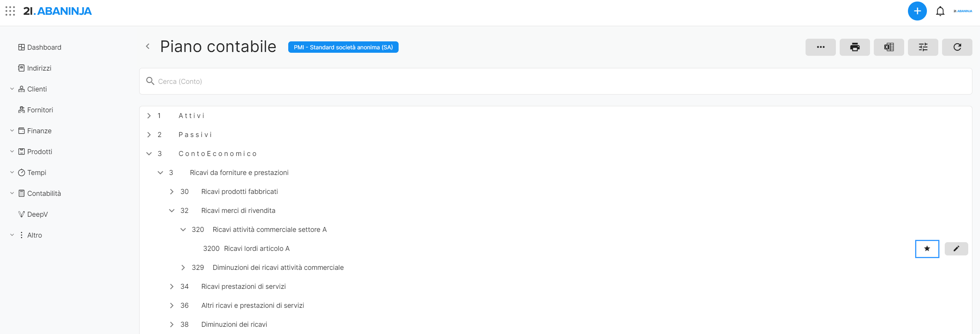Click the Cerca (Conto) search field
Image resolution: width=980 pixels, height=334 pixels.
pyautogui.click(x=556, y=82)
